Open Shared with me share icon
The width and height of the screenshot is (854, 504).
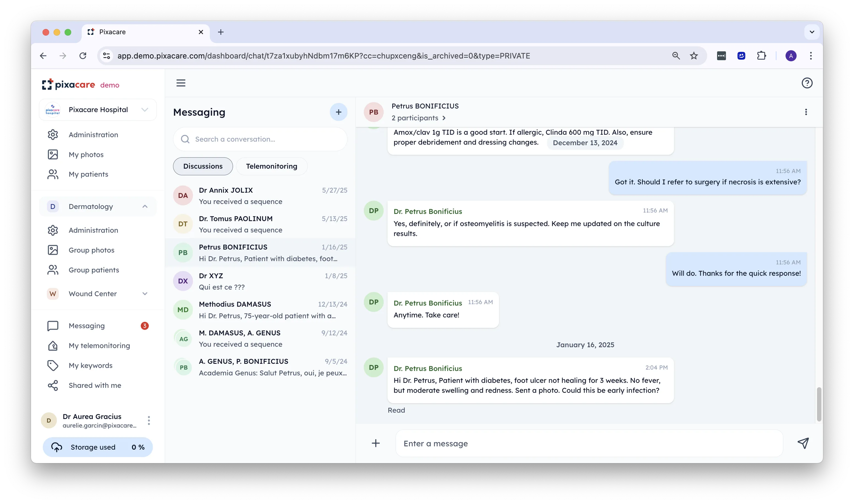tap(53, 386)
